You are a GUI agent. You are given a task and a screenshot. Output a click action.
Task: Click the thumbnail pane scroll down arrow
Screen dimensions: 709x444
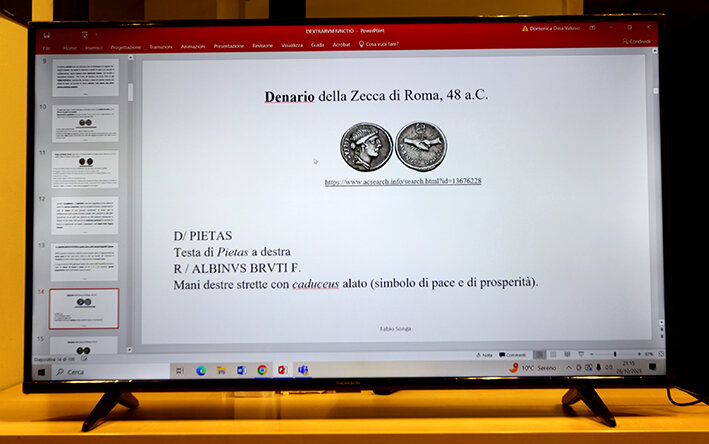[x=130, y=350]
